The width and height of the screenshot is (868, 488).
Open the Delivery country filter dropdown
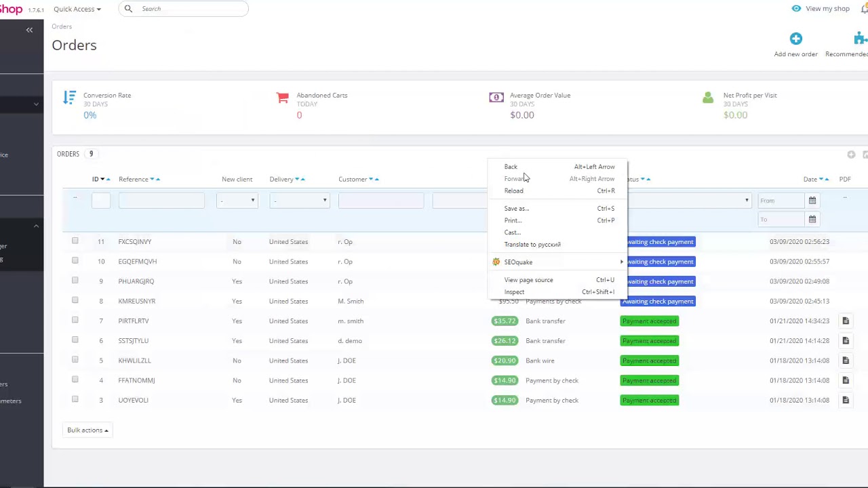click(299, 201)
